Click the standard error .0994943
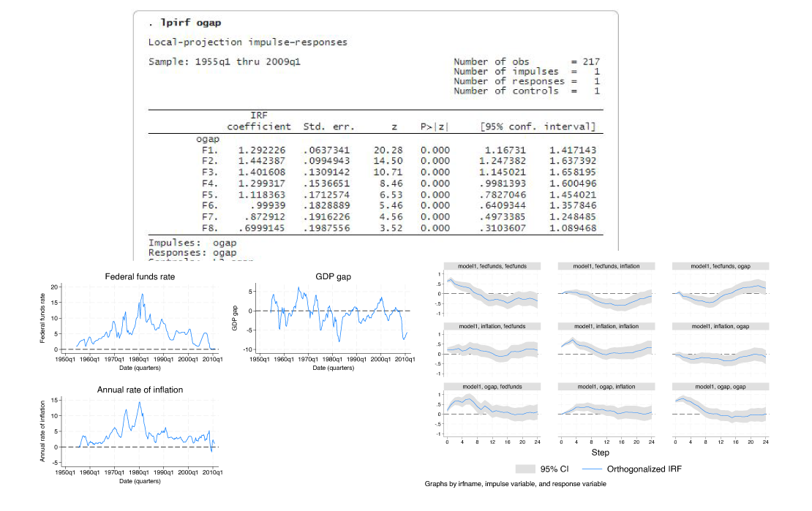812x511 pixels. (326, 161)
